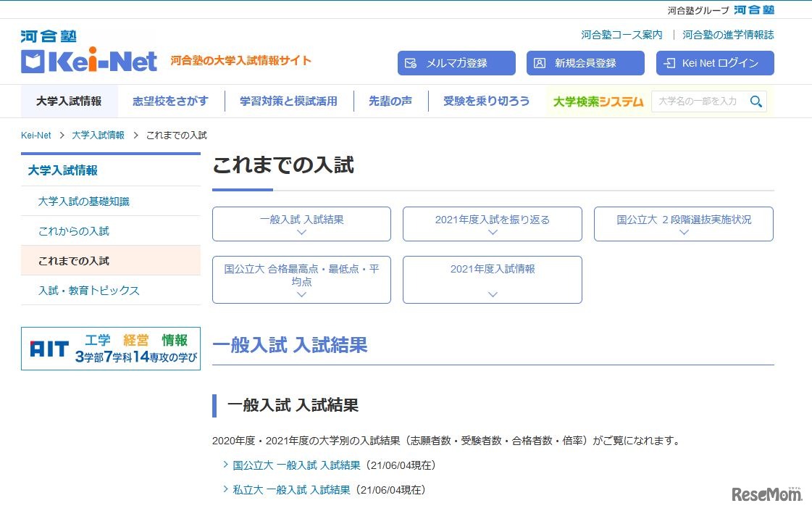Open 私立大 一般入試 入試結果 link
The image size is (812, 511).
(290, 489)
